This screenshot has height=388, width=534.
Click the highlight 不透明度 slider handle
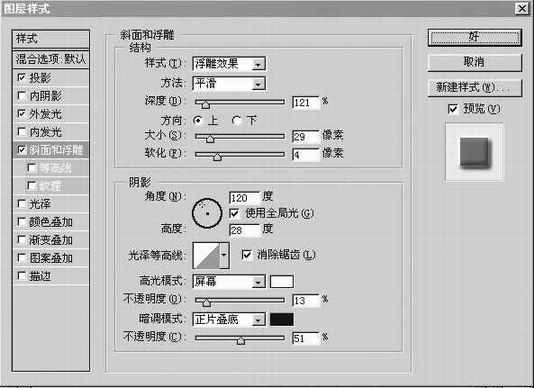click(206, 302)
